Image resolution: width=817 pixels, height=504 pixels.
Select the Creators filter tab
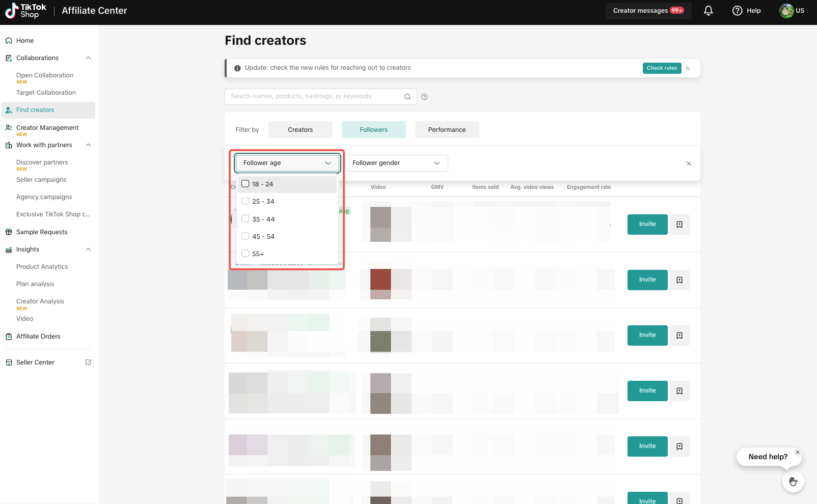300,130
